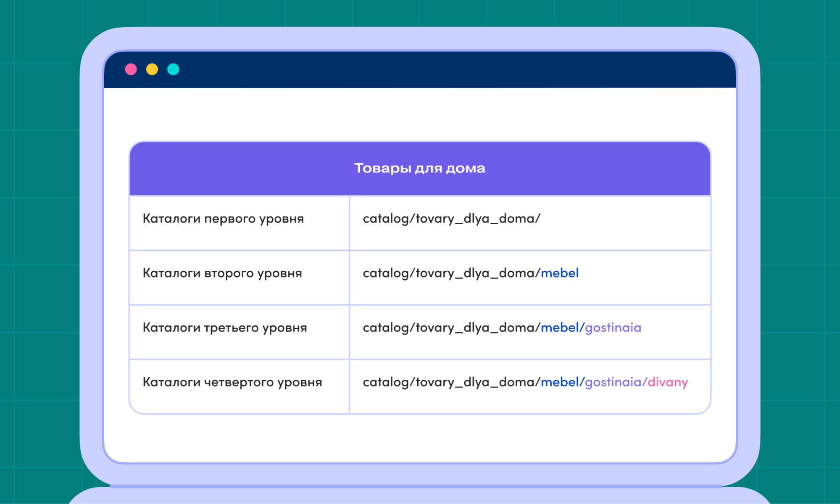
Task: Click black catalog path in third-level row
Action: [451, 328]
